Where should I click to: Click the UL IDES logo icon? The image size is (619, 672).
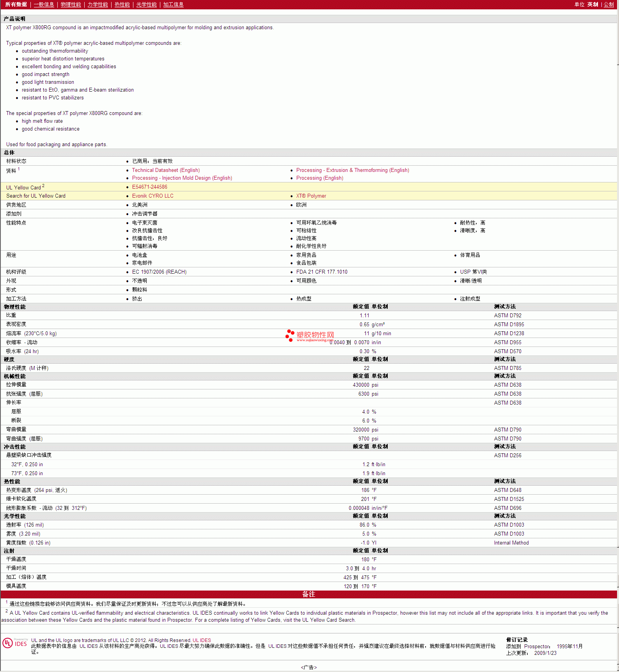coord(15,643)
